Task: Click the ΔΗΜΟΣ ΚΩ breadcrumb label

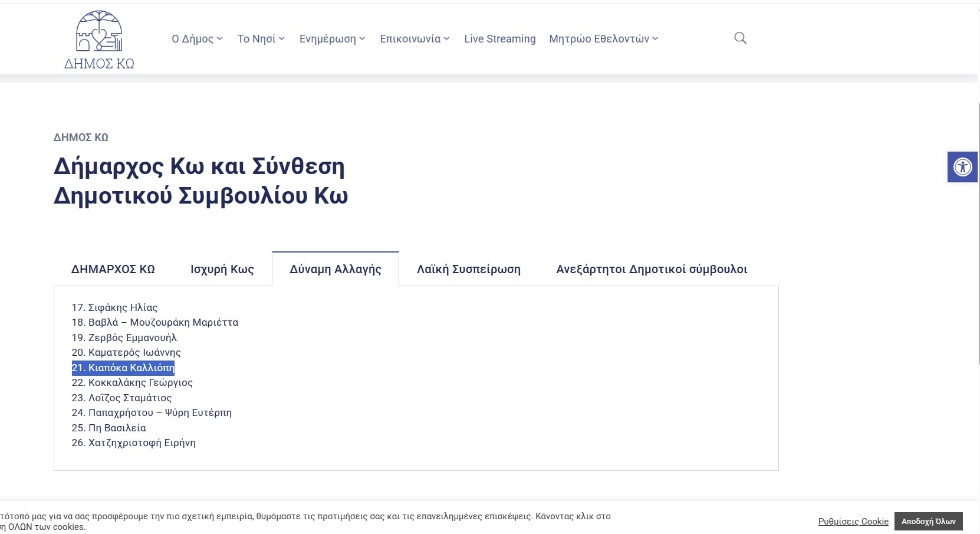Action: 81,137
